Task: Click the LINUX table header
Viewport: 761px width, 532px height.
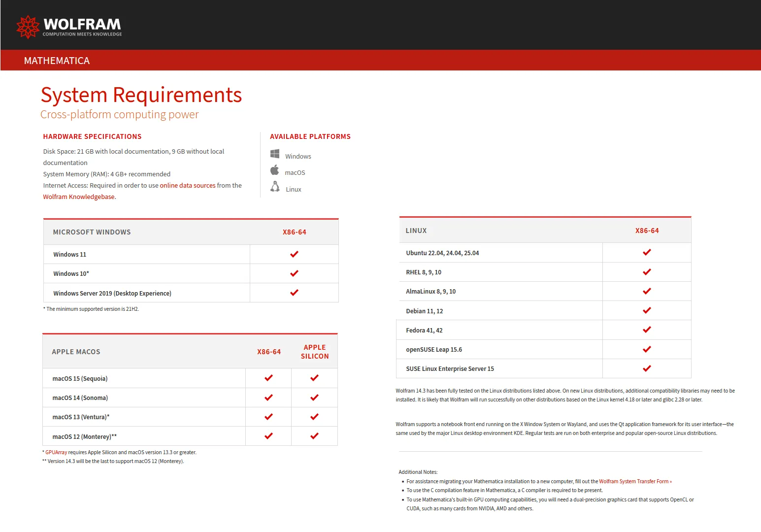Action: tap(416, 231)
